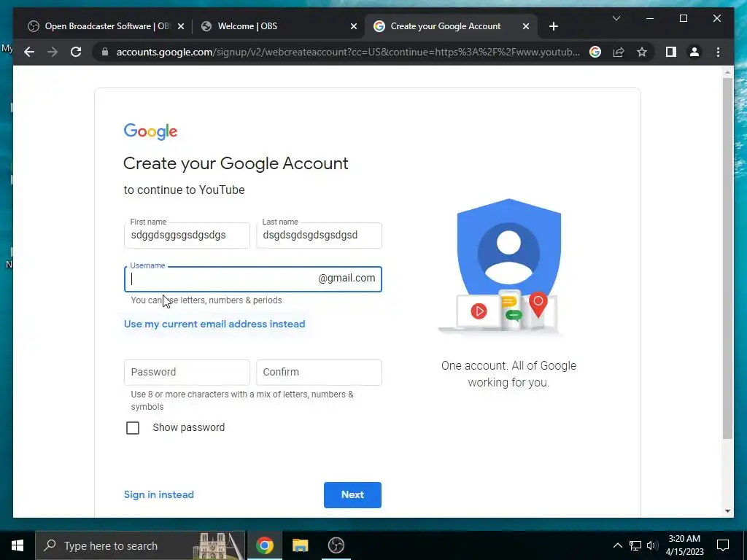Viewport: 747px width, 560px height.
Task: Open the network status tray icon
Action: pyautogui.click(x=635, y=545)
